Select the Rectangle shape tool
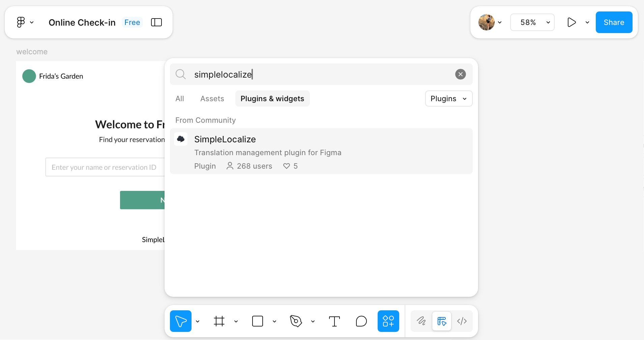 coord(258,321)
